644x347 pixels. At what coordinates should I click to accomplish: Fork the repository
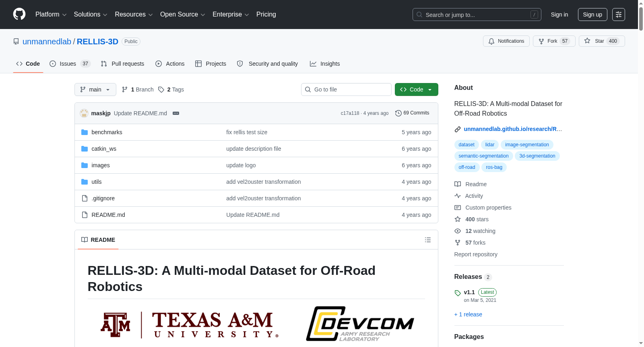coord(554,41)
